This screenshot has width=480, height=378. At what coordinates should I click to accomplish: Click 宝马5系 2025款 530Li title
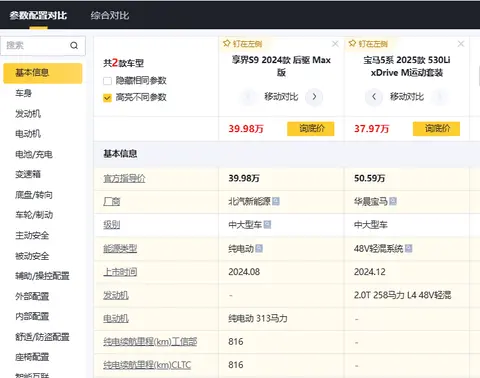(407, 66)
